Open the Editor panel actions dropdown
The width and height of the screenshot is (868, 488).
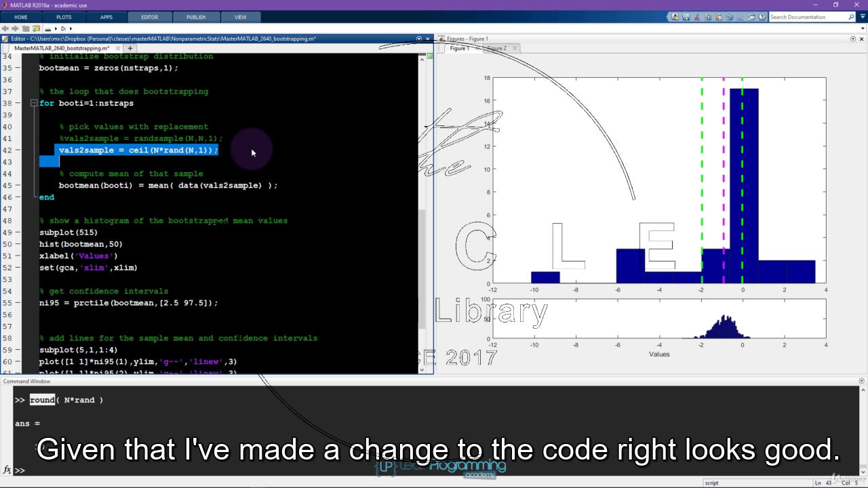(x=419, y=39)
